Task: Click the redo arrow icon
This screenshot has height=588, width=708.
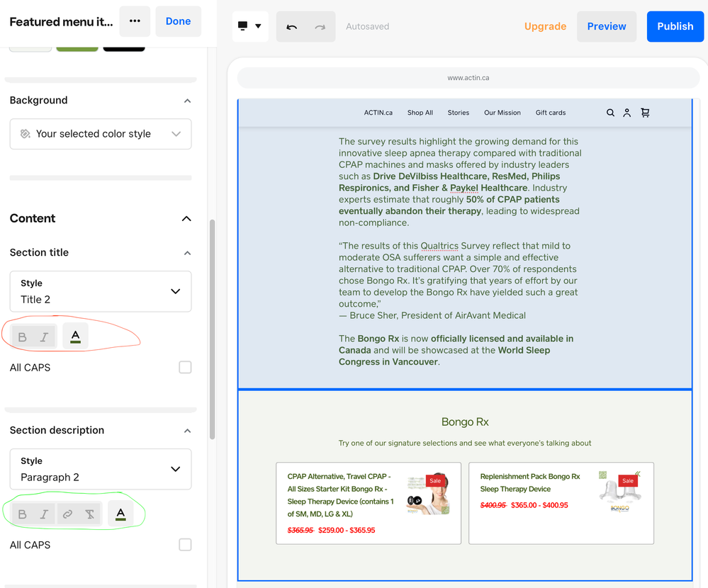Action: tap(320, 27)
